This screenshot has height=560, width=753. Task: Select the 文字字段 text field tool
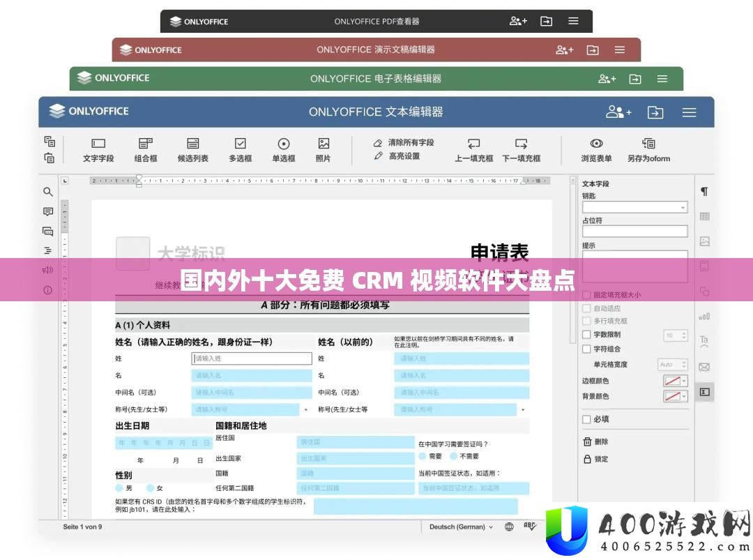(x=98, y=151)
